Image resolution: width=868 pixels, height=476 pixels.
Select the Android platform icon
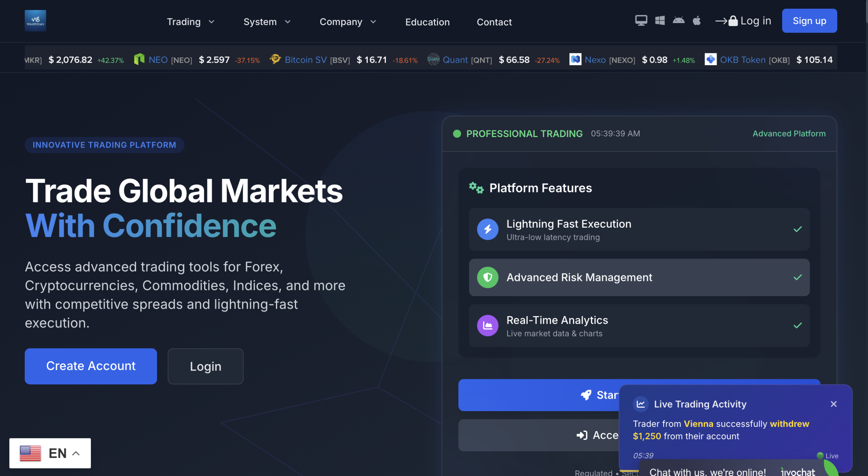coord(678,21)
